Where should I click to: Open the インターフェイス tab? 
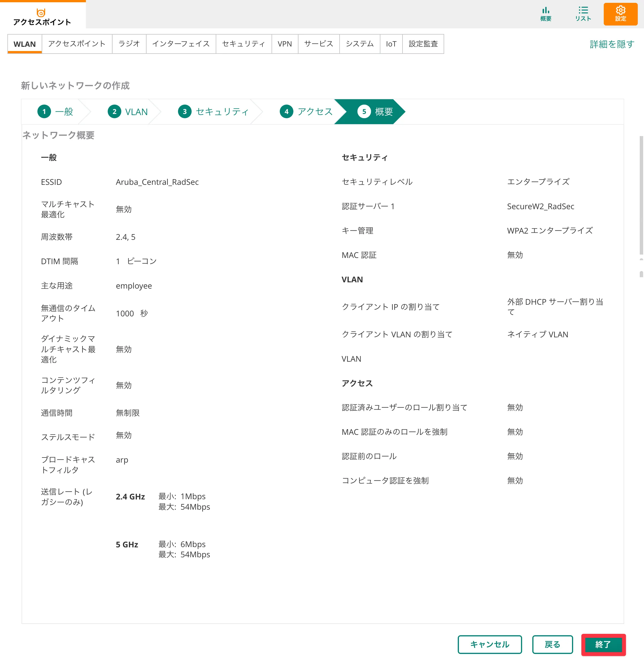(x=181, y=44)
